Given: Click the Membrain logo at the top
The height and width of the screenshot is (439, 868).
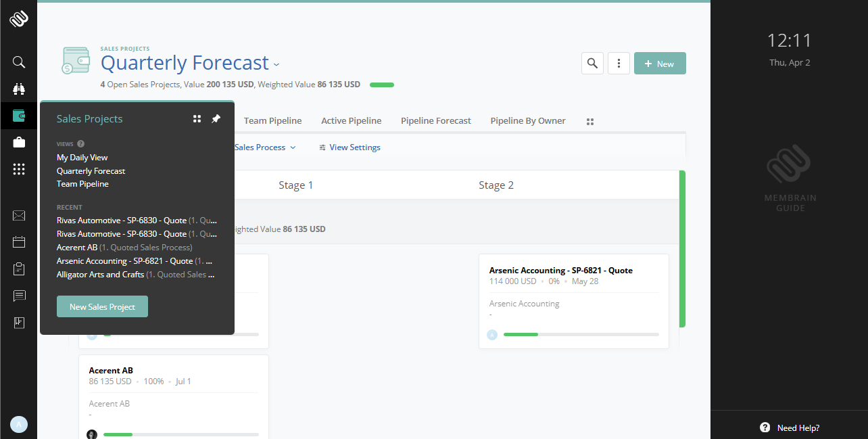Looking at the screenshot, I should point(18,18).
